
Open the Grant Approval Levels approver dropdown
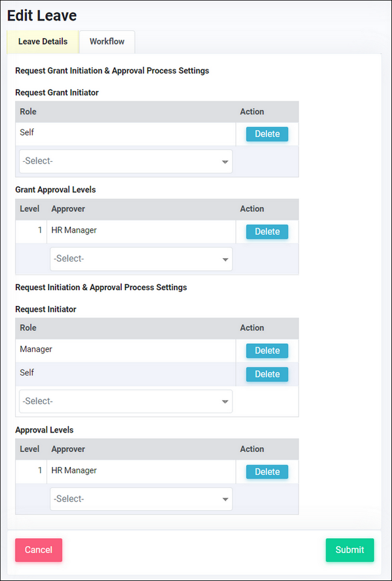[141, 259]
